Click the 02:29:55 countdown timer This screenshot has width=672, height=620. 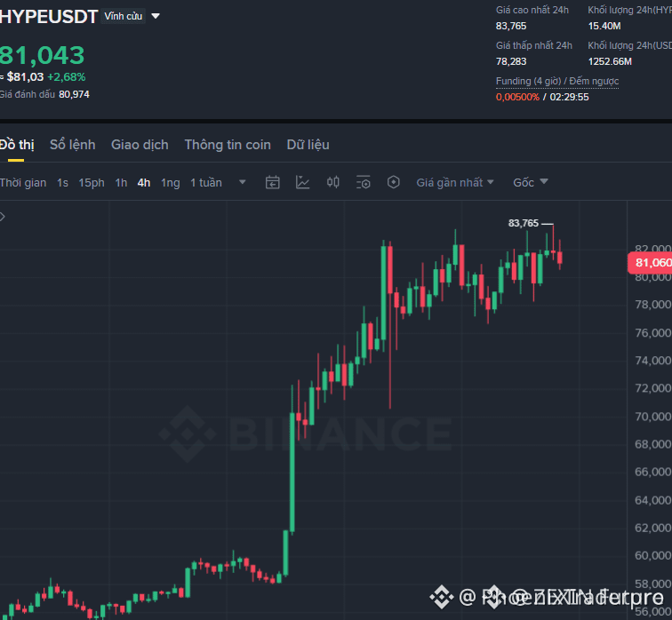[569, 97]
